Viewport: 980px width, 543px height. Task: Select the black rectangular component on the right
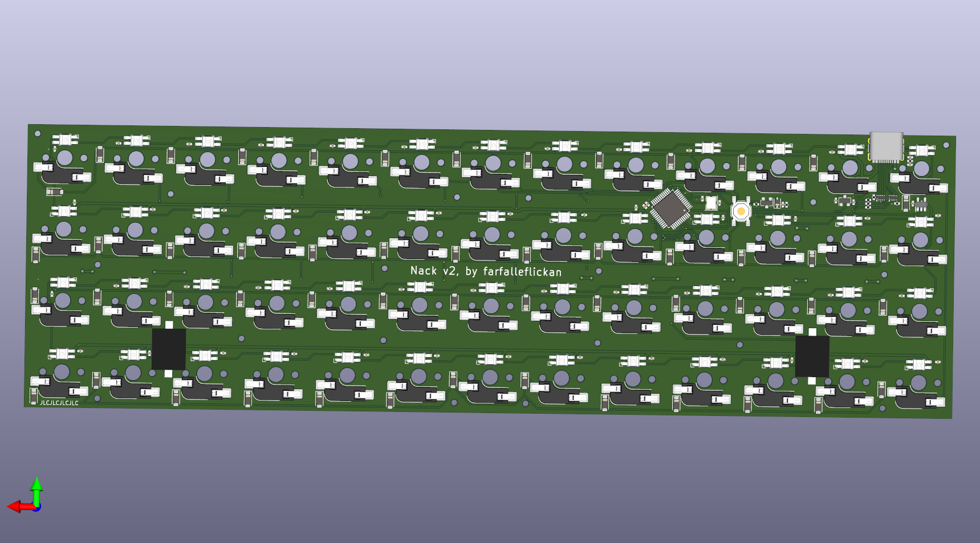click(812, 356)
